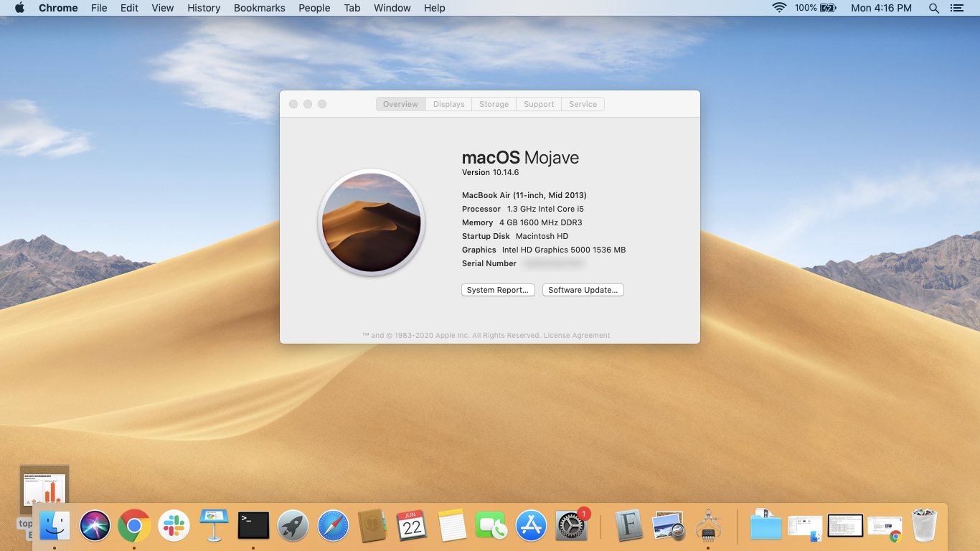Open Terminal from the Dock

click(x=253, y=526)
